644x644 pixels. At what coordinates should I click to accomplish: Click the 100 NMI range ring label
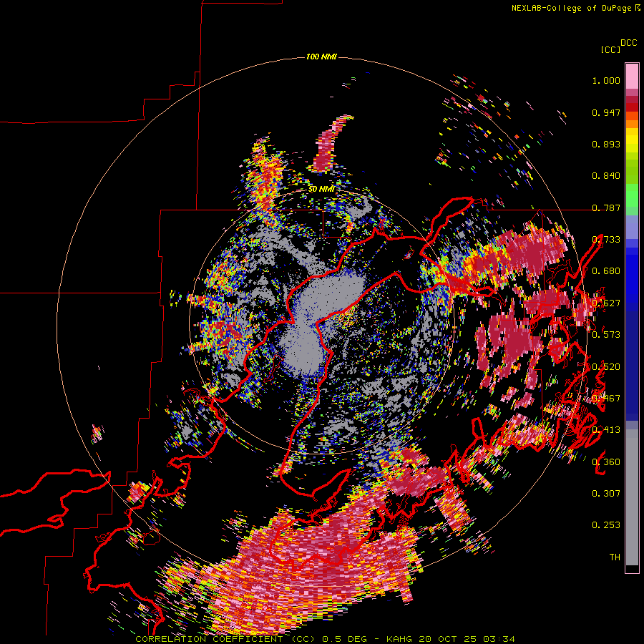point(321,57)
